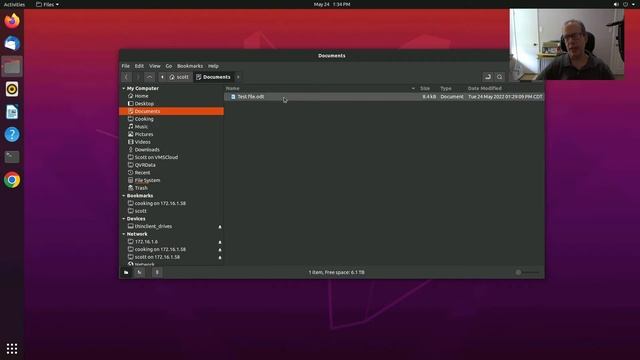Select the Test file.odt document

click(x=384, y=97)
